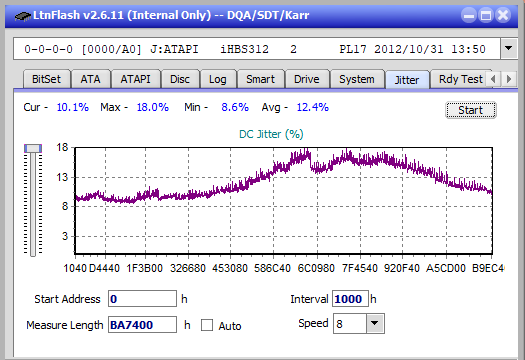Click the Start button
Screen dimensions: 525x360
pos(470,110)
